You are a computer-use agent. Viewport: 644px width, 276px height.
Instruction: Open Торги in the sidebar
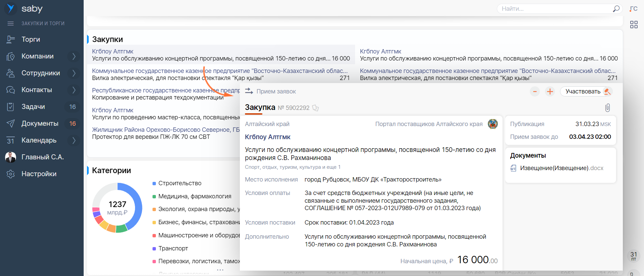click(31, 39)
